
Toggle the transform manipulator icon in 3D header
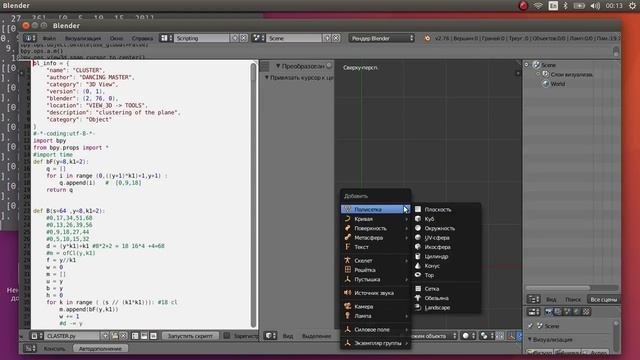(x=511, y=336)
